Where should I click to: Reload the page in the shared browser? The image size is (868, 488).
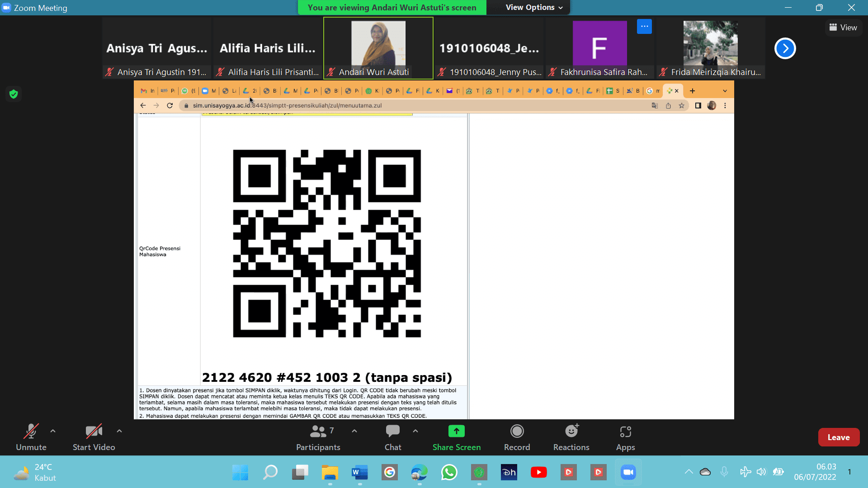(170, 105)
